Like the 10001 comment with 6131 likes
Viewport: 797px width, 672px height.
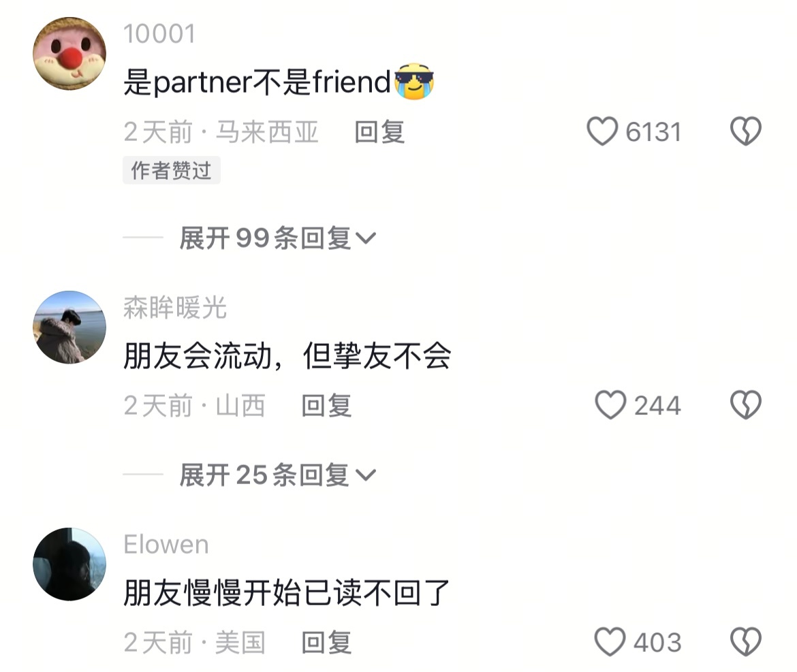(x=602, y=131)
